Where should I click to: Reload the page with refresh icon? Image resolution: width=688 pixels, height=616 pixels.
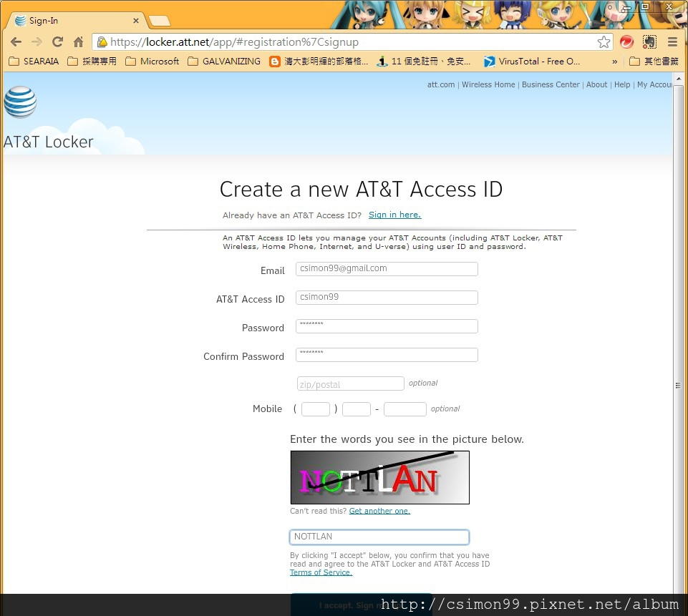pyautogui.click(x=57, y=42)
